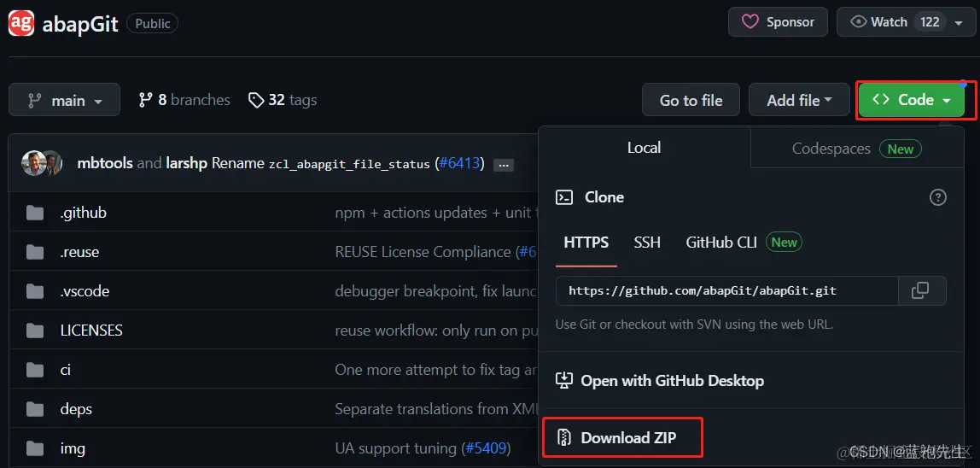The image size is (980, 468).
Task: Click the folder icon for deps
Action: tap(35, 410)
